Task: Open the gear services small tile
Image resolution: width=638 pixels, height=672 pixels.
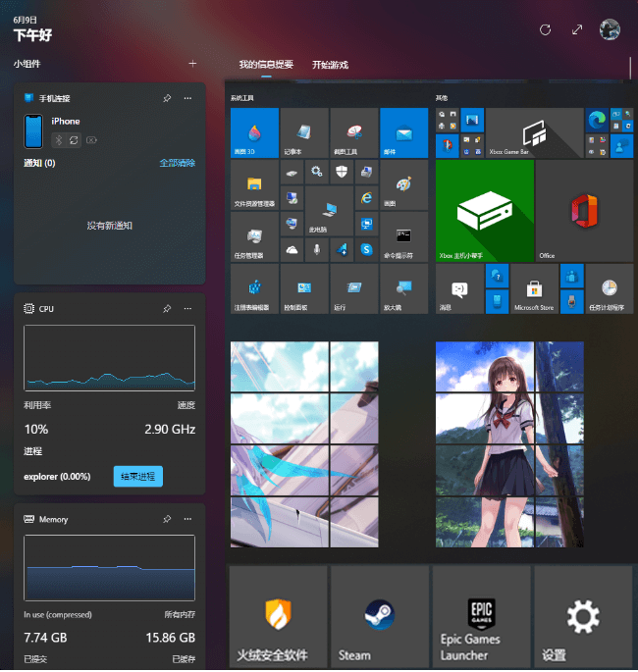Action: [x=316, y=172]
